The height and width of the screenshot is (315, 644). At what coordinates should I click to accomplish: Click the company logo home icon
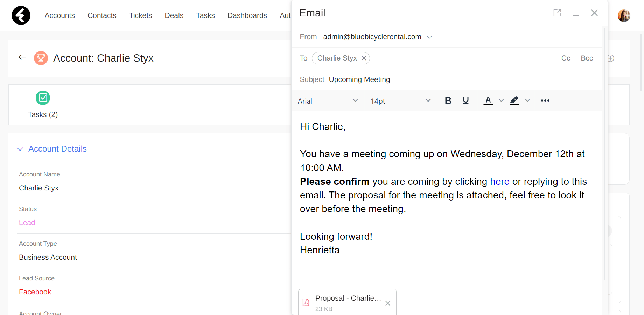[21, 15]
